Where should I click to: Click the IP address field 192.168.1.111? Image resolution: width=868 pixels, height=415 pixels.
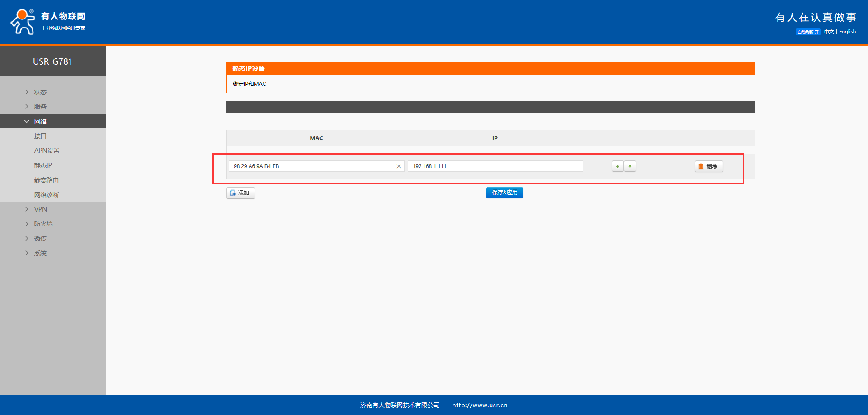(495, 166)
